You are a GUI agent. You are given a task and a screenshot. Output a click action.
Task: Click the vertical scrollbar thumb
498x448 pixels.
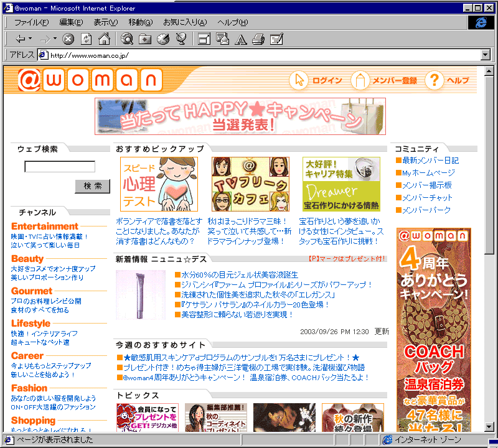489,165
